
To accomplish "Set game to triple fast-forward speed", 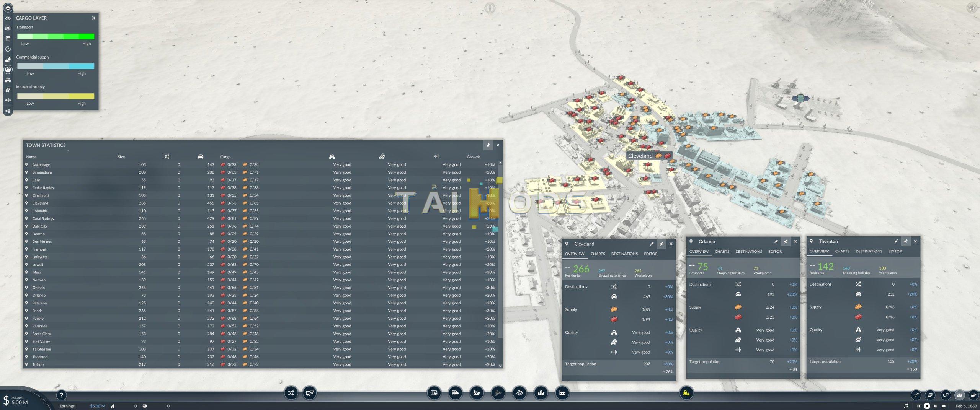I will coord(944,406).
